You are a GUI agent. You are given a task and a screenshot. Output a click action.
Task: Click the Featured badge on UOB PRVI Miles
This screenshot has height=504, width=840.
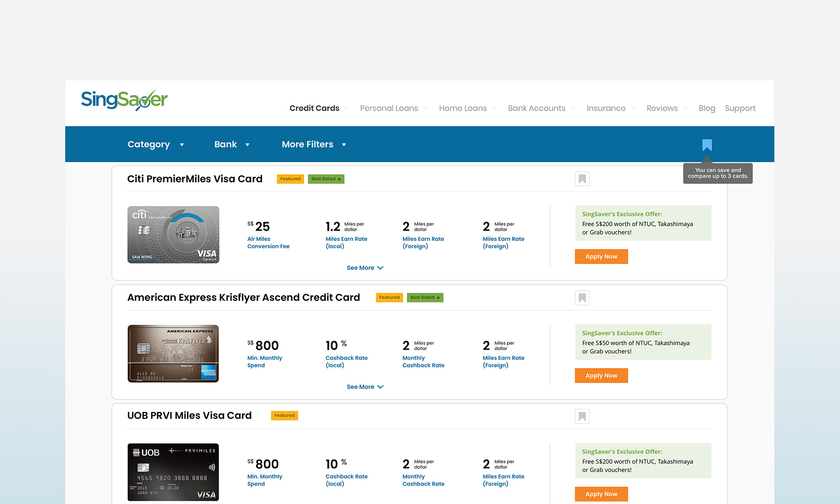click(x=284, y=415)
